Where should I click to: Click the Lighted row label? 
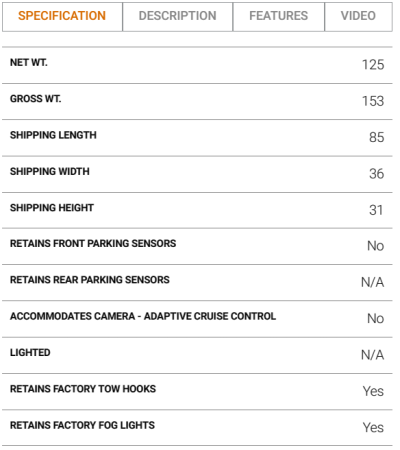30,353
